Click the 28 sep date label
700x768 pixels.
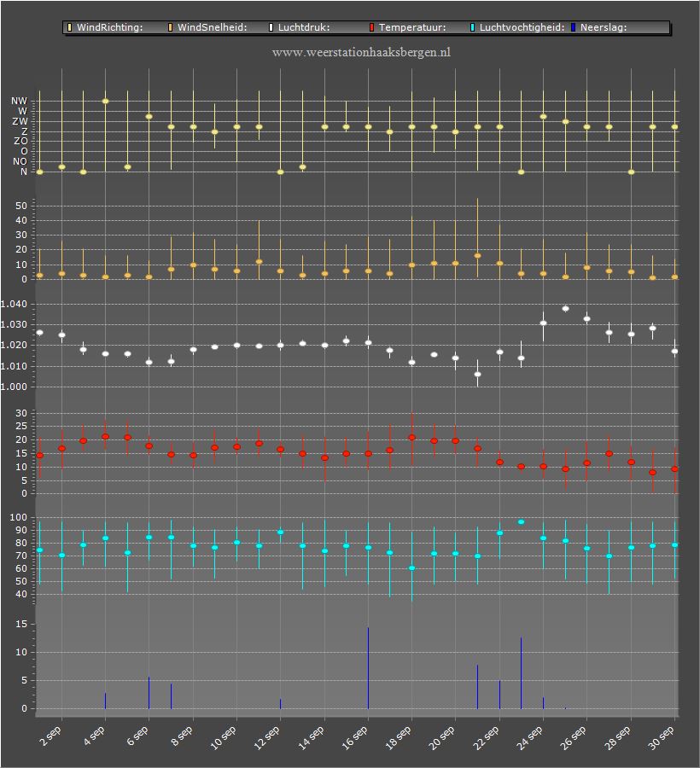tap(617, 738)
